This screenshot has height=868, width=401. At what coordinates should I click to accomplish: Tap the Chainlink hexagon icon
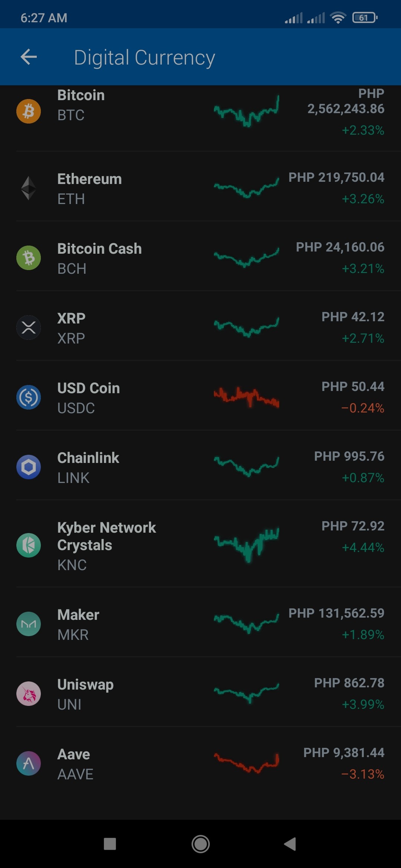coord(29,467)
